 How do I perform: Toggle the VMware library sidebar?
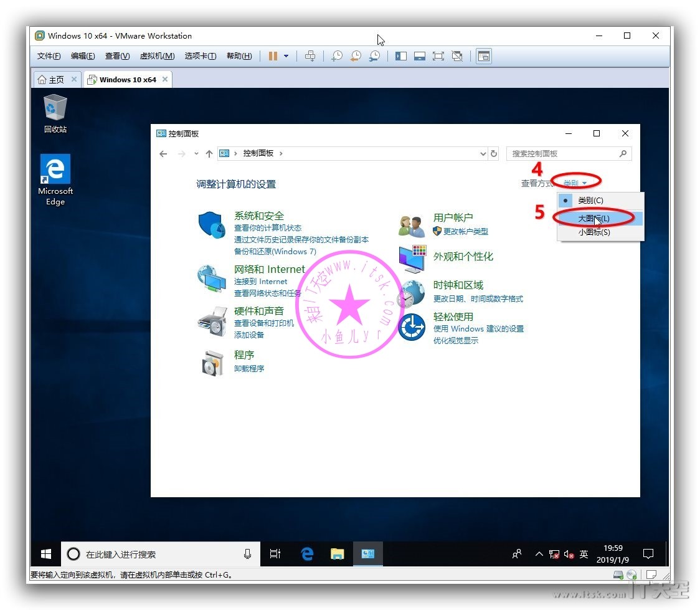pos(401,56)
